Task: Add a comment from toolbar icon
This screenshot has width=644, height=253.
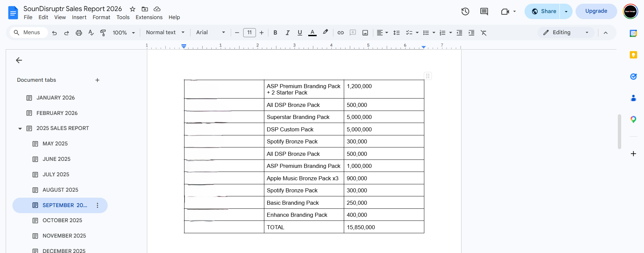Action: tap(353, 33)
